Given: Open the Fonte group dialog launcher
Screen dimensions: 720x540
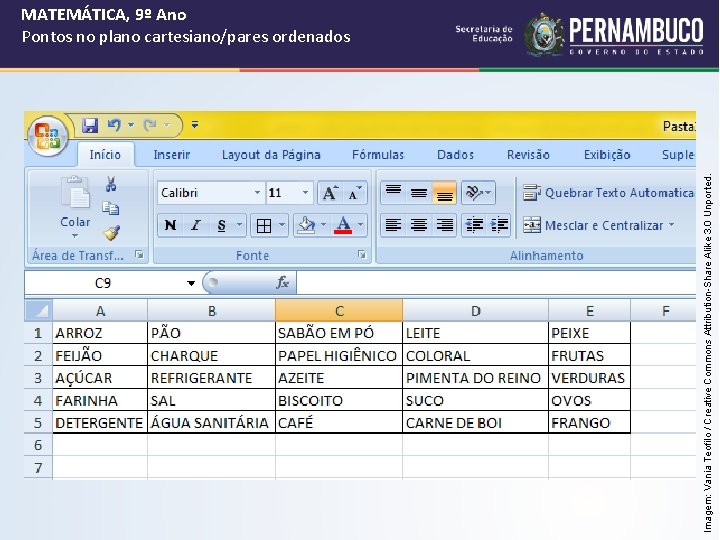Looking at the screenshot, I should pyautogui.click(x=362, y=254).
